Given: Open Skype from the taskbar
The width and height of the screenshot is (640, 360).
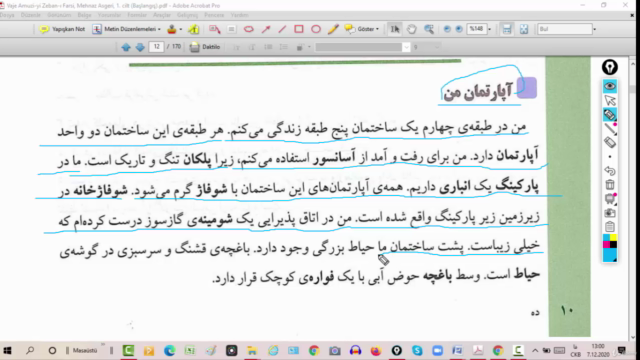Looking at the screenshot, I should (417, 351).
